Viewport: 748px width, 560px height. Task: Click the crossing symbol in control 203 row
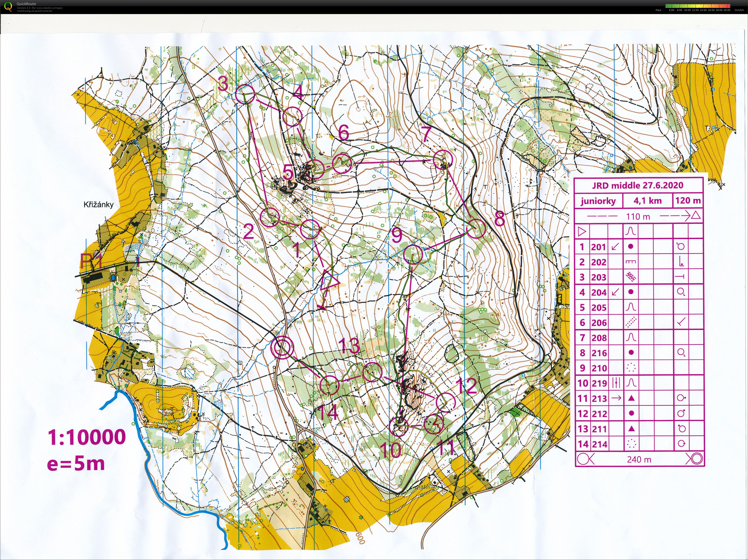(x=631, y=277)
